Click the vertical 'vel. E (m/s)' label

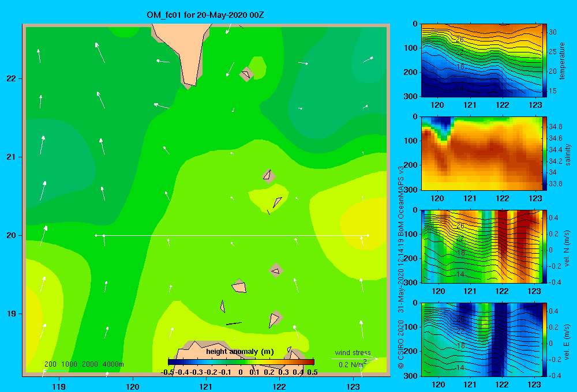567,342
